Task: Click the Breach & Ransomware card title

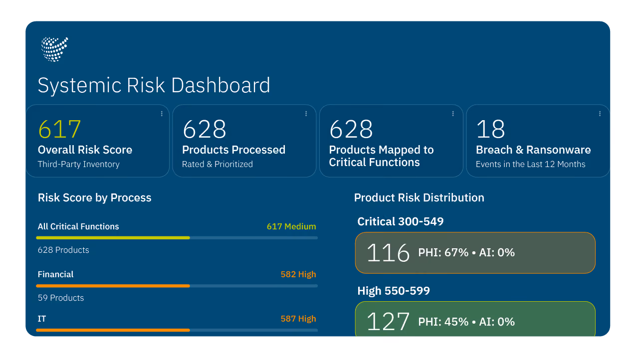Action: [533, 150]
